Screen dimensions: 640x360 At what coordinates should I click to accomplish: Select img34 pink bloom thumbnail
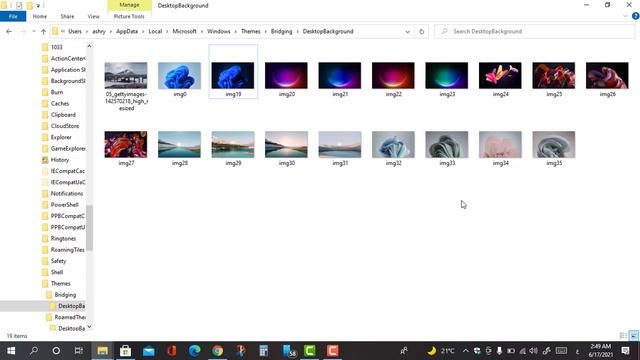click(500, 144)
